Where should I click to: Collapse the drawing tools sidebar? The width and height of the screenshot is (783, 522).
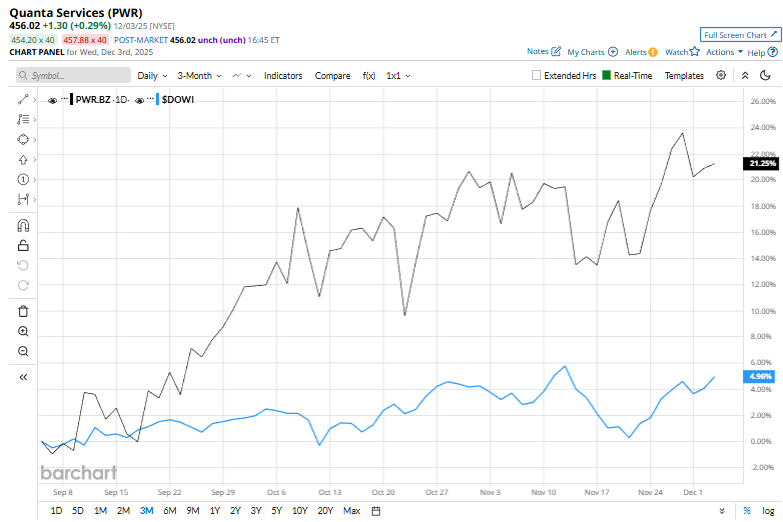pyautogui.click(x=23, y=377)
